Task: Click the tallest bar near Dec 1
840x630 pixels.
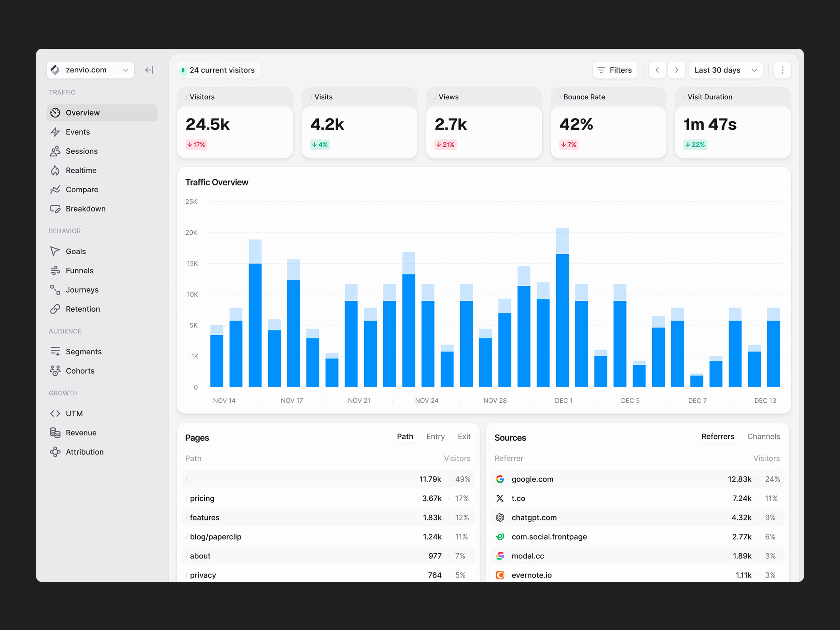Action: [x=562, y=311]
